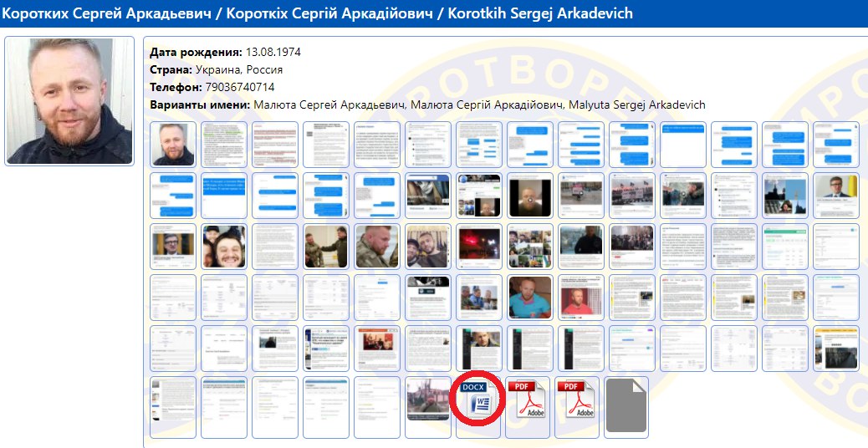Image resolution: width=868 pixels, height=448 pixels.
Task: Select the phone number '79036740714'
Action: pos(240,88)
